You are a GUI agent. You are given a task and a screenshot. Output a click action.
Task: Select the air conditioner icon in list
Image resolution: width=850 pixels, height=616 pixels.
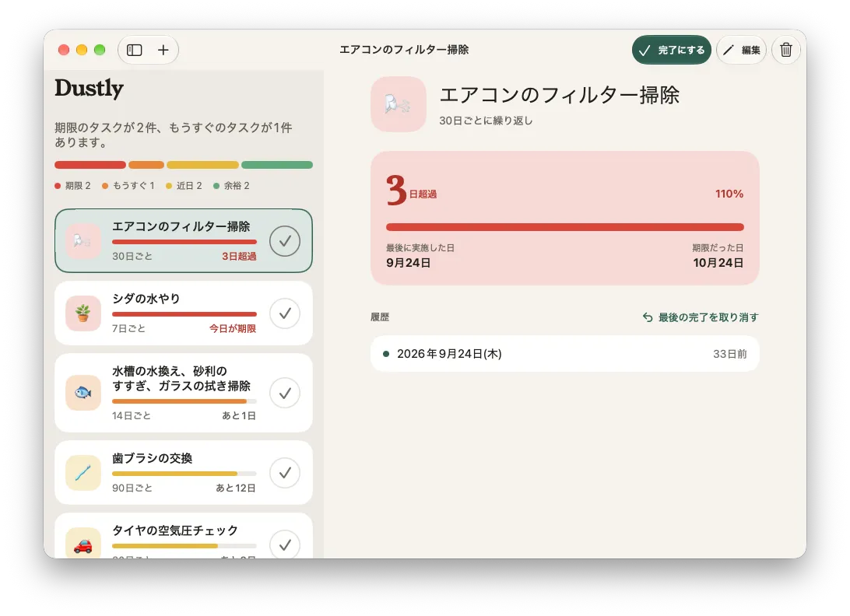tap(83, 240)
